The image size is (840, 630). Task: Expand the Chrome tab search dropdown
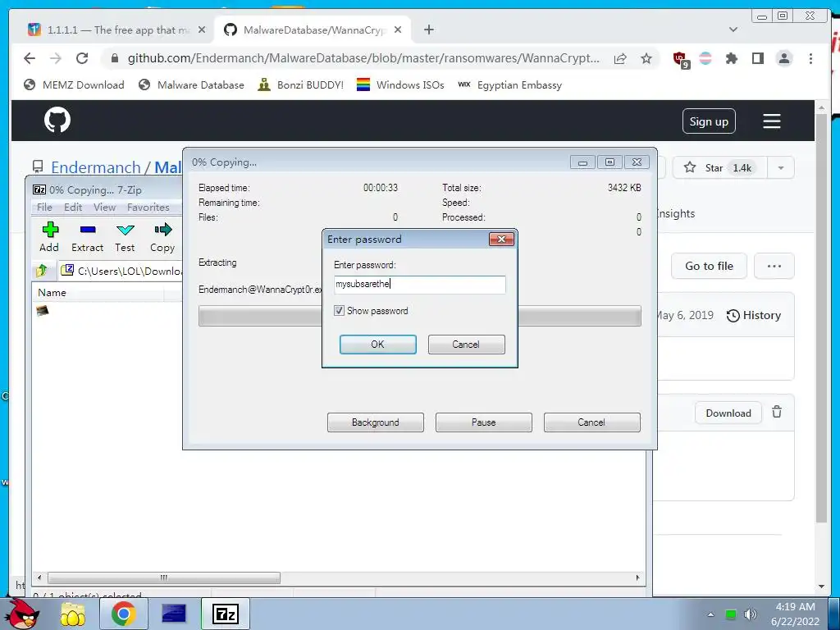[733, 30]
